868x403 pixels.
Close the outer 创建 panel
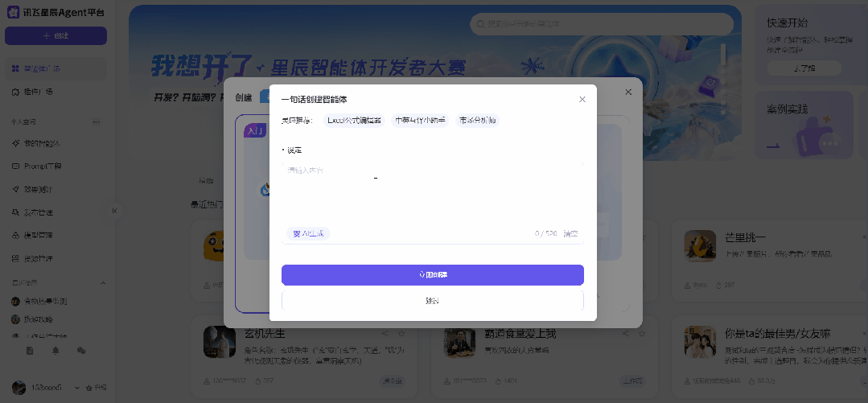pos(628,92)
